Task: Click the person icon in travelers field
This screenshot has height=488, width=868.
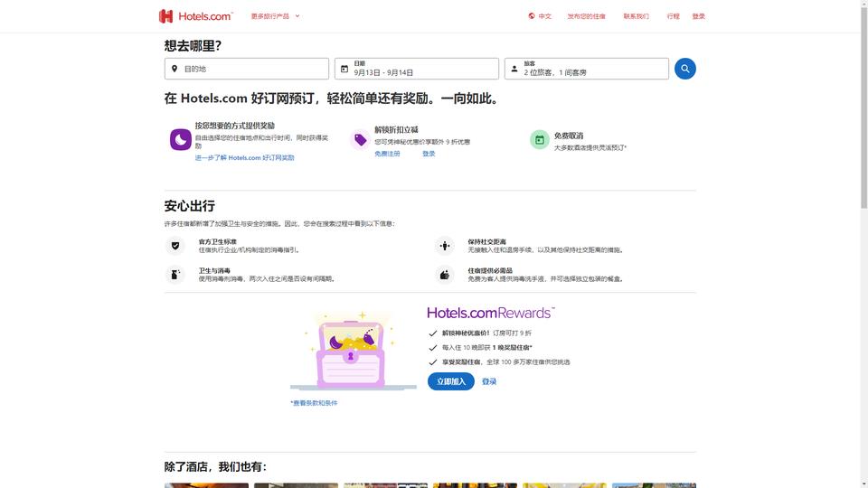Action: coord(514,69)
